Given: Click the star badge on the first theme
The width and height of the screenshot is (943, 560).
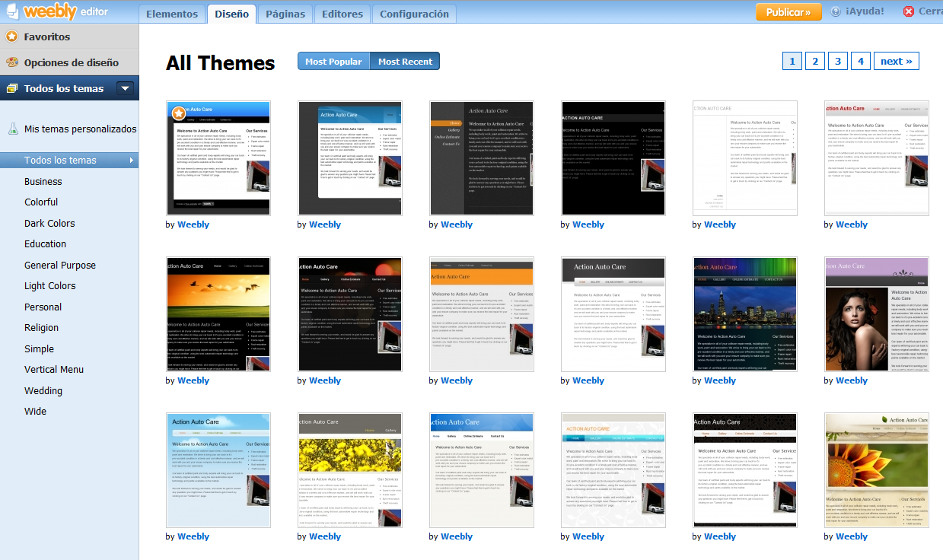Looking at the screenshot, I should click(x=177, y=113).
